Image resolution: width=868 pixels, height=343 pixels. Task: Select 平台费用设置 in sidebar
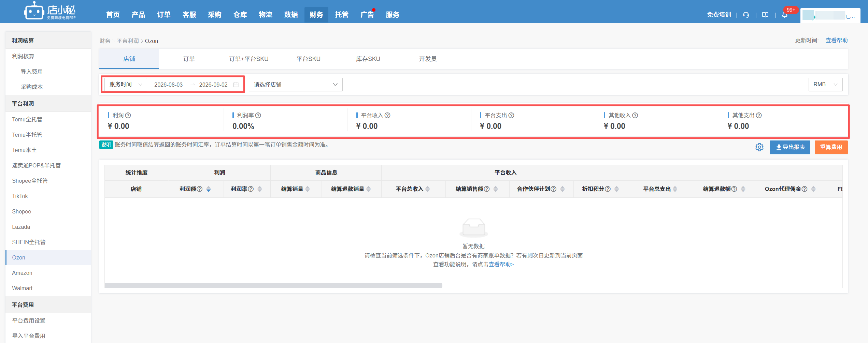[x=48, y=320]
